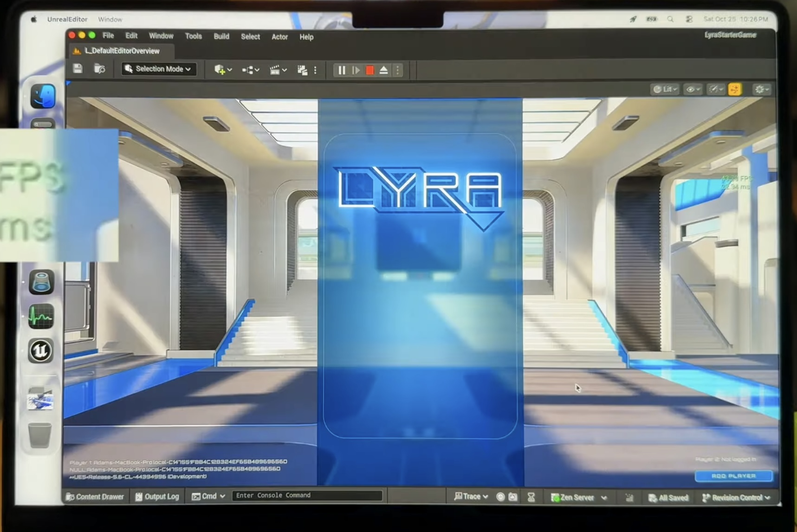Open Finder from the Dock

[x=43, y=96]
